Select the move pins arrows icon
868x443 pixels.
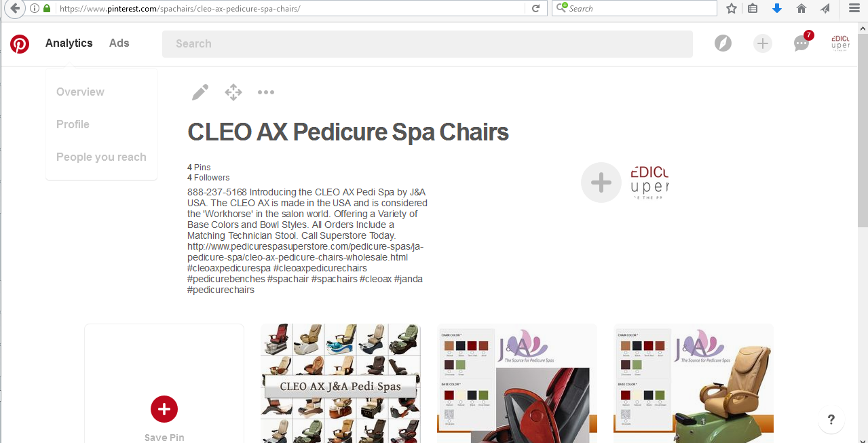pyautogui.click(x=233, y=92)
